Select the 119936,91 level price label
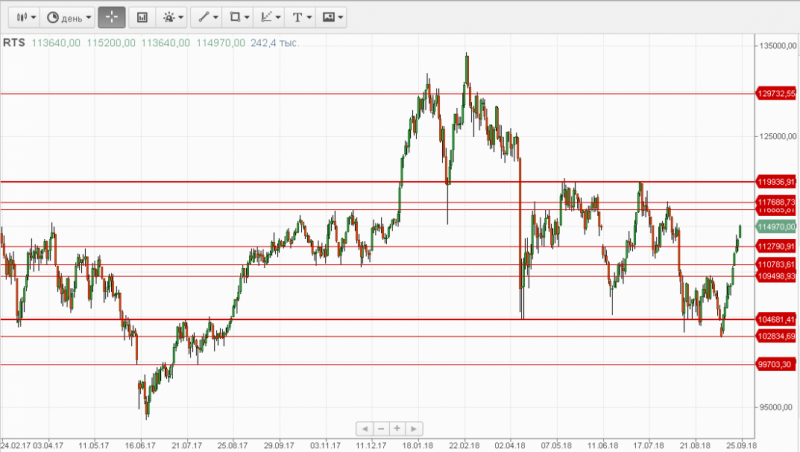 776,182
